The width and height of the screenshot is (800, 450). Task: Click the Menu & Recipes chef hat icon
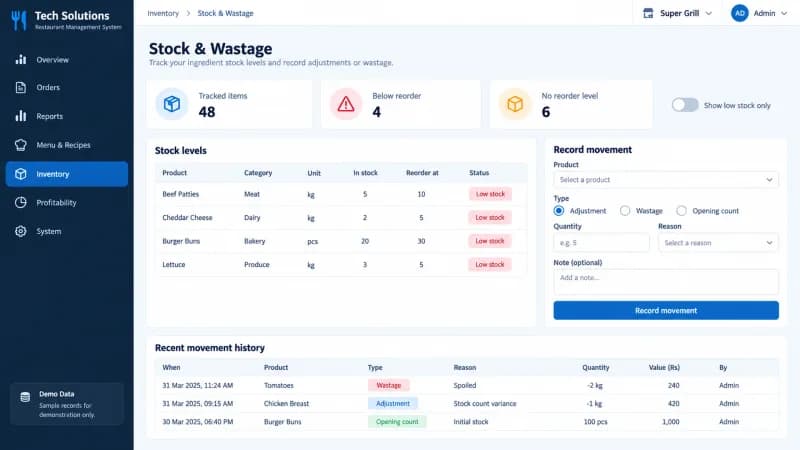coord(21,145)
